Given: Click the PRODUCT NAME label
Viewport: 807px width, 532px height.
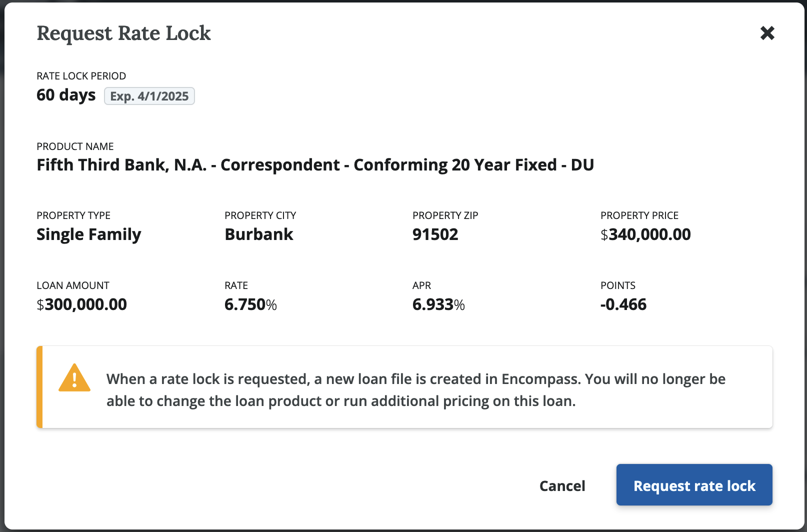Looking at the screenshot, I should [75, 146].
